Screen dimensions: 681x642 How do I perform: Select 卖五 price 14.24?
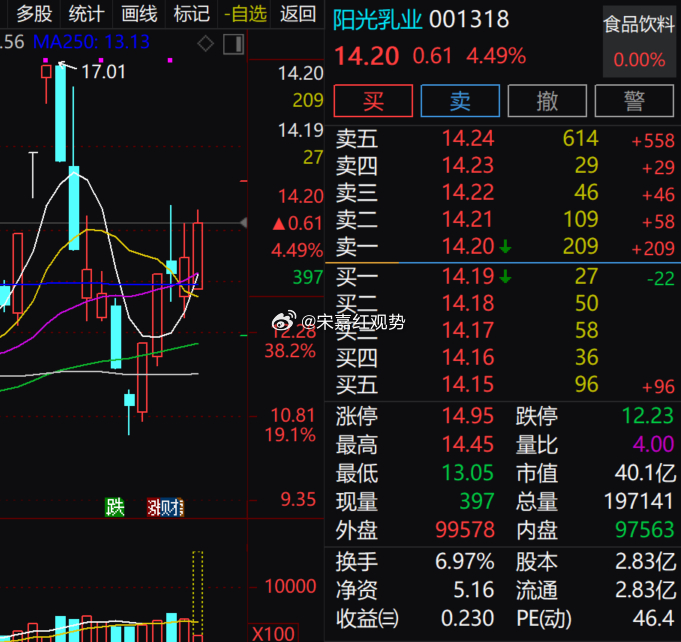point(468,139)
